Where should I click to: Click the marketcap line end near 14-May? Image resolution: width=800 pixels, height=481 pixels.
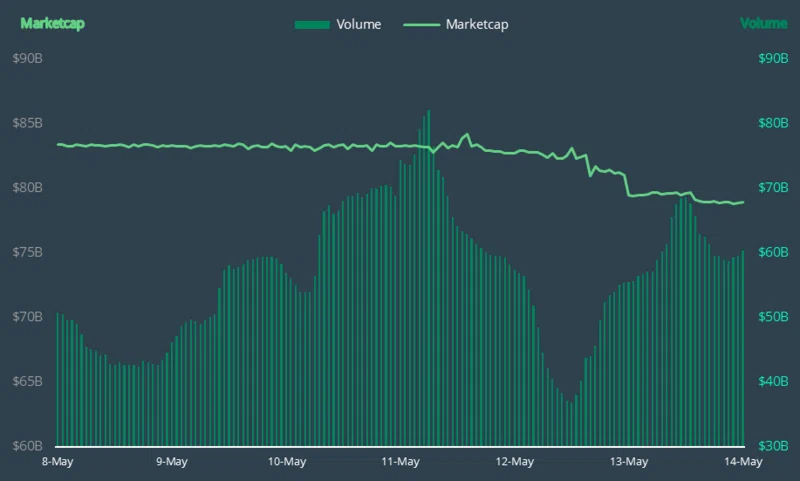(x=743, y=202)
